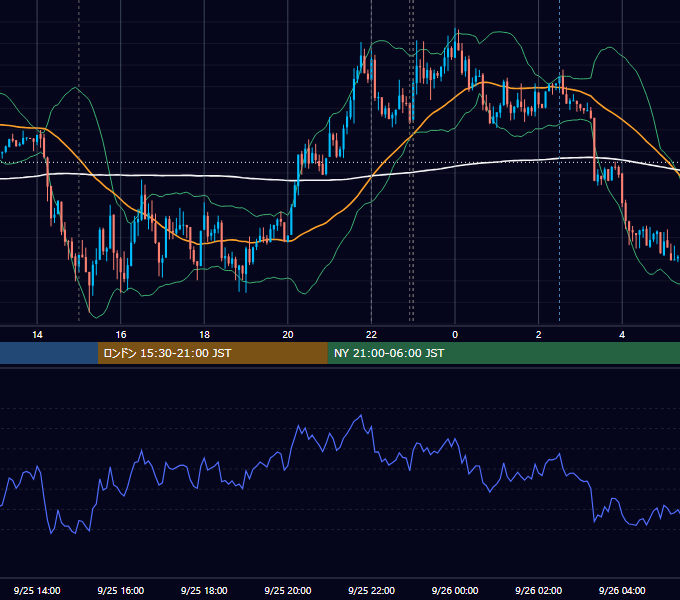The image size is (680, 600).
Task: Select the ロンドン 15:30-21:00 JST session bar
Action: point(212,353)
